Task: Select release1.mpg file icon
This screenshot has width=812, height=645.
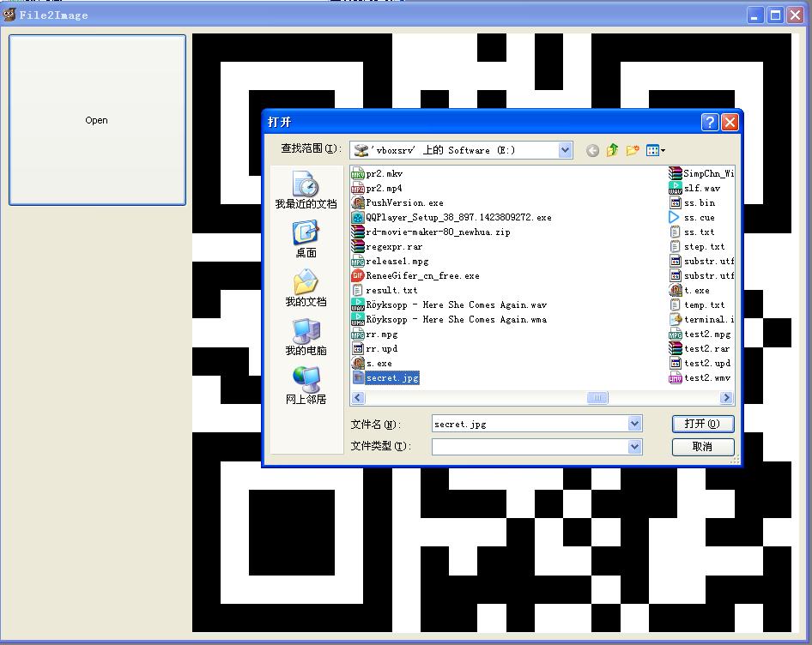Action: [358, 261]
